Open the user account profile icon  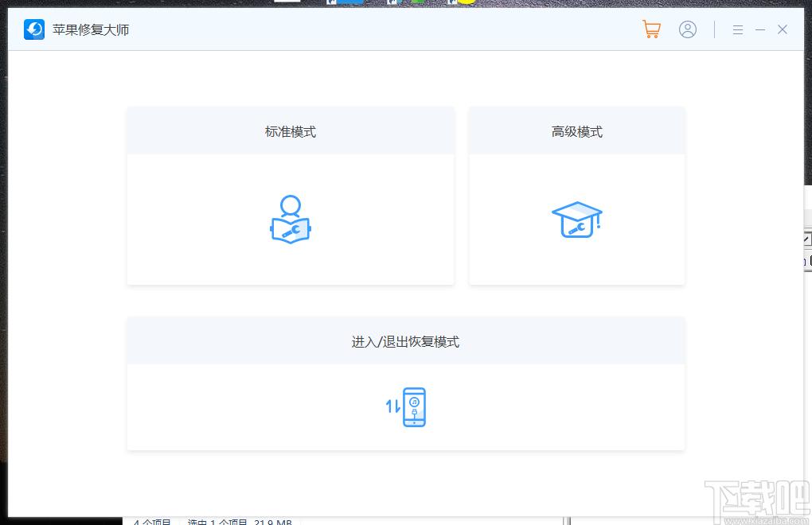point(688,29)
